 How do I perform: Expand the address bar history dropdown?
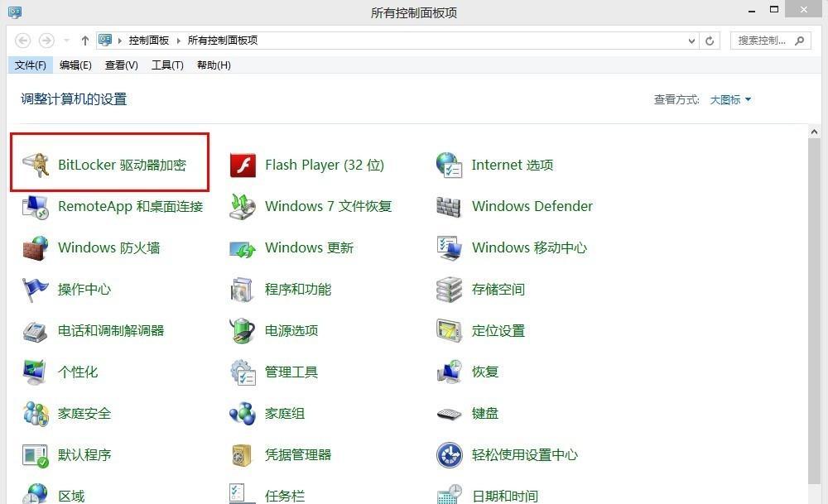click(691, 41)
